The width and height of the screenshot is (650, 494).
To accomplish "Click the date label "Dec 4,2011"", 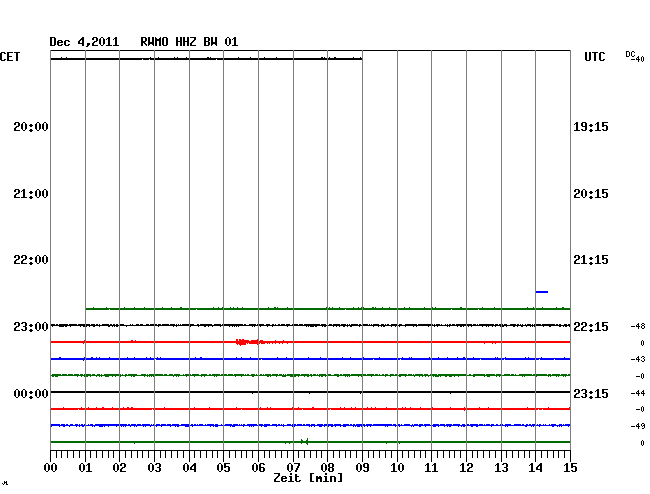I will click(x=84, y=42).
